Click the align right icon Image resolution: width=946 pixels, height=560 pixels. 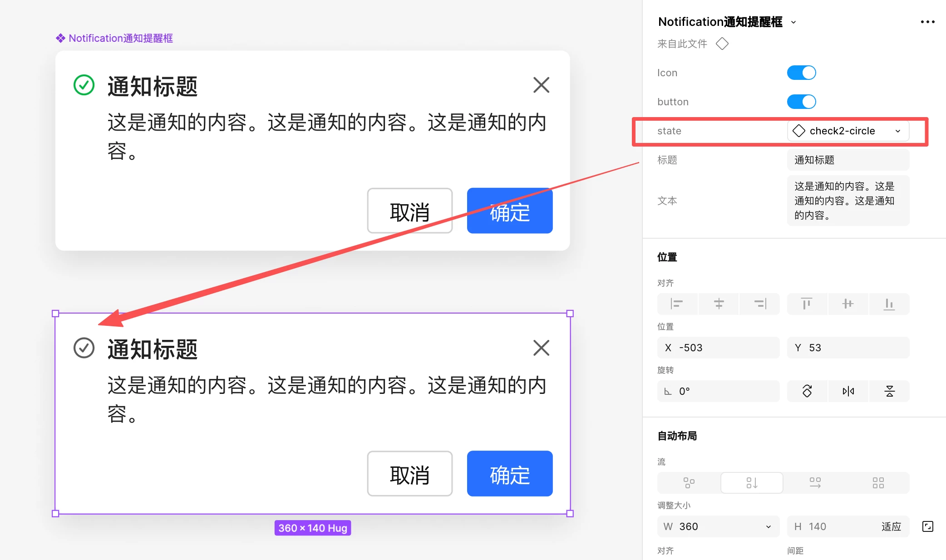760,304
